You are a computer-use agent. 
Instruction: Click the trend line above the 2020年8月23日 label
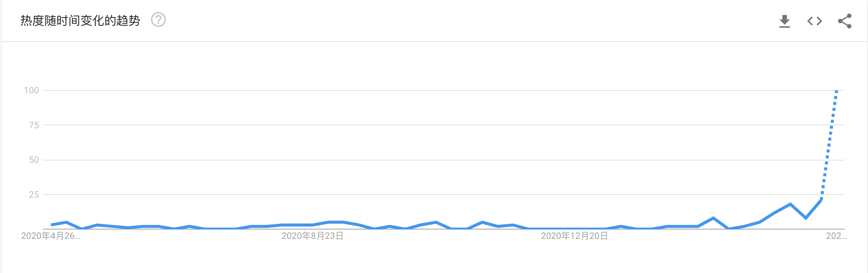(312, 225)
